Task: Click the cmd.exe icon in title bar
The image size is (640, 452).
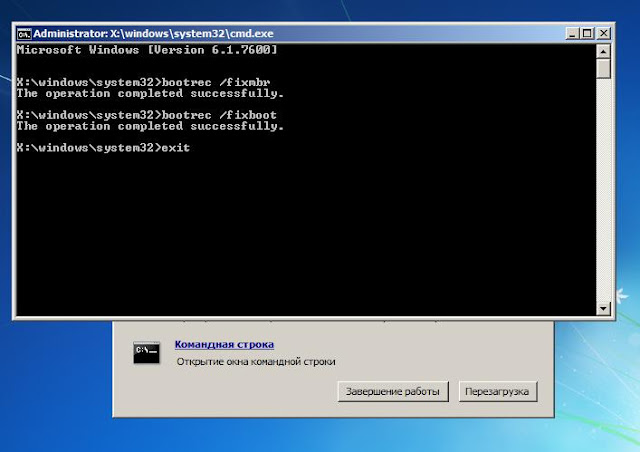Action: [24, 34]
